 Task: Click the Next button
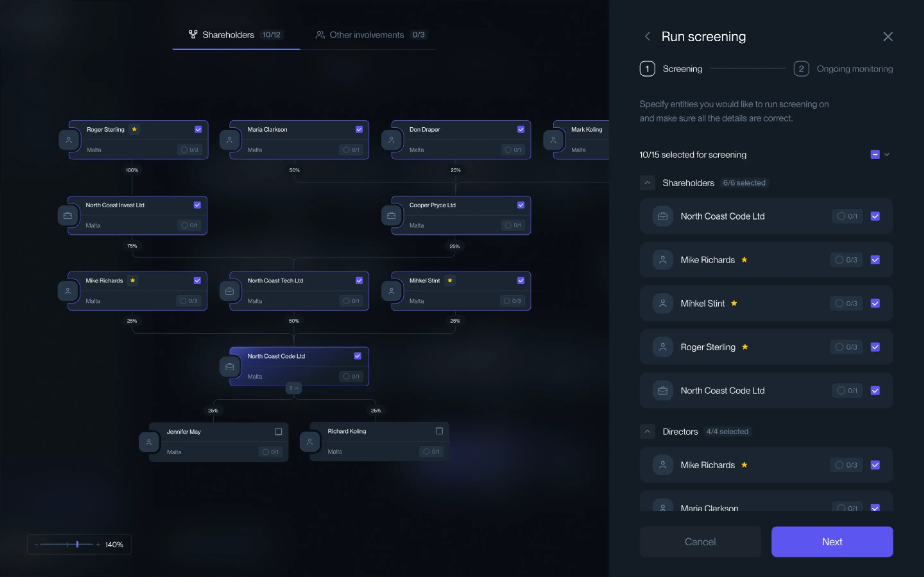tap(832, 541)
